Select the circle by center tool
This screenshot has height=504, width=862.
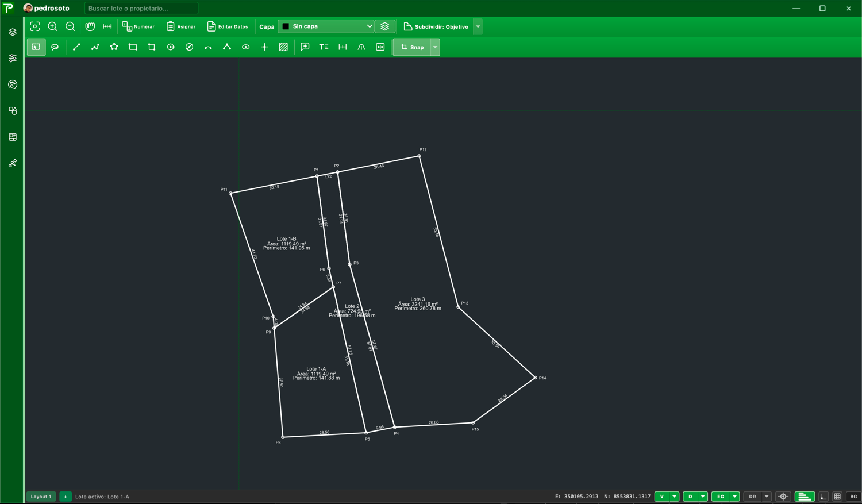[x=171, y=47]
